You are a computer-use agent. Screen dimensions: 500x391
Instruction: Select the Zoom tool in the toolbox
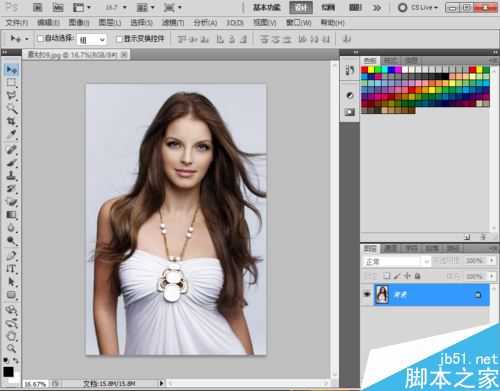(12, 349)
